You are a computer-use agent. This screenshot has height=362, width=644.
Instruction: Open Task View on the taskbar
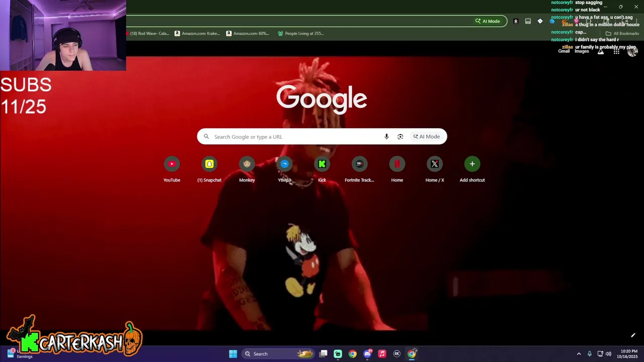(324, 354)
